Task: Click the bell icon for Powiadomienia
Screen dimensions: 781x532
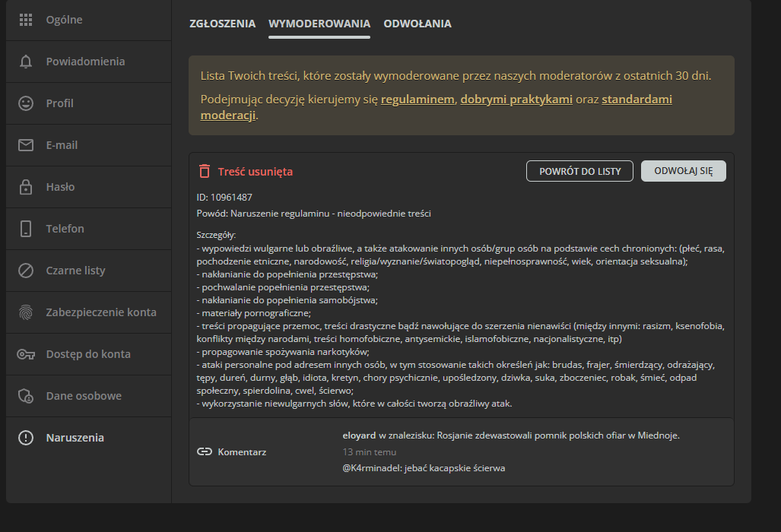Action: click(x=26, y=62)
